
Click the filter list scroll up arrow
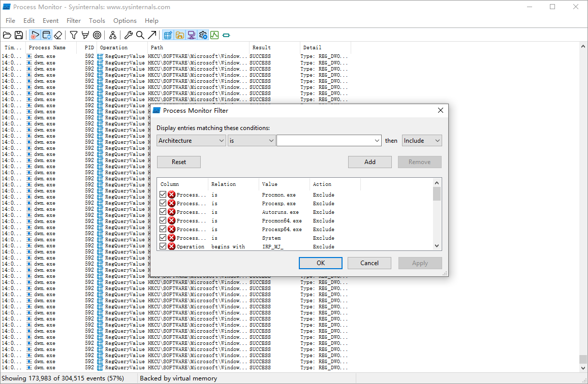click(437, 183)
